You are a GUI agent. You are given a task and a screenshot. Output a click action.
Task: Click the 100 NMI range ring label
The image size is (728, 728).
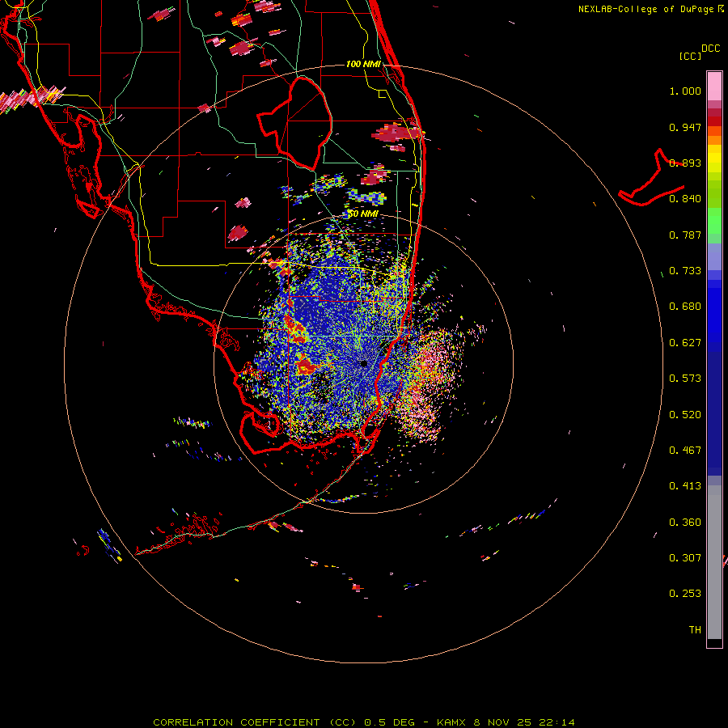click(x=363, y=64)
